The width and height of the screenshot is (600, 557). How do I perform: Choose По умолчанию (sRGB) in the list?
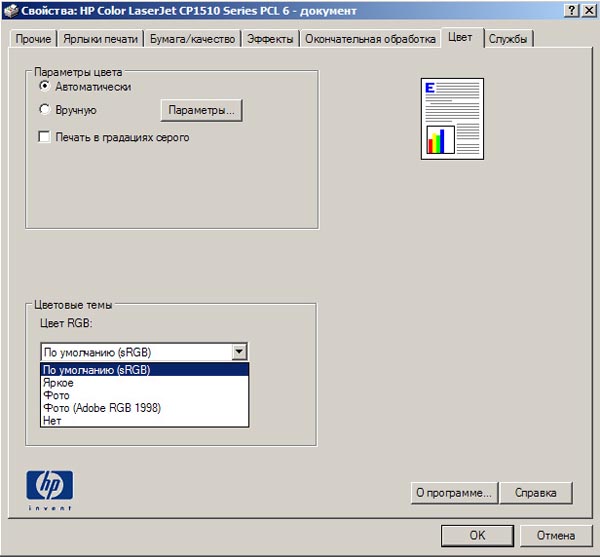coord(145,370)
